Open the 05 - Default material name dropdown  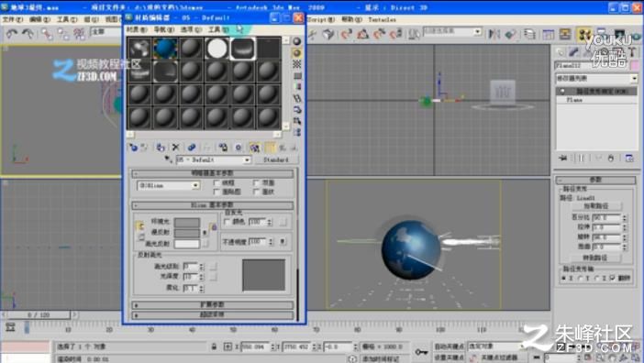pyautogui.click(x=213, y=159)
